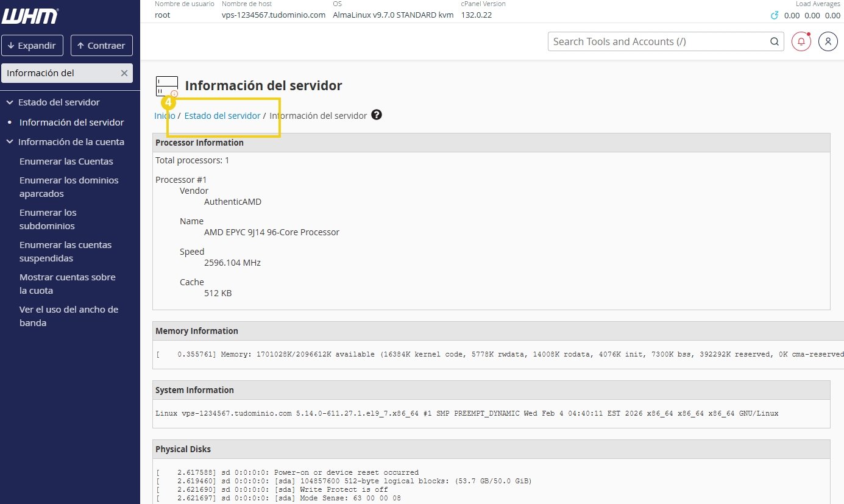Click the WHM logo
844x504 pixels.
tap(30, 16)
